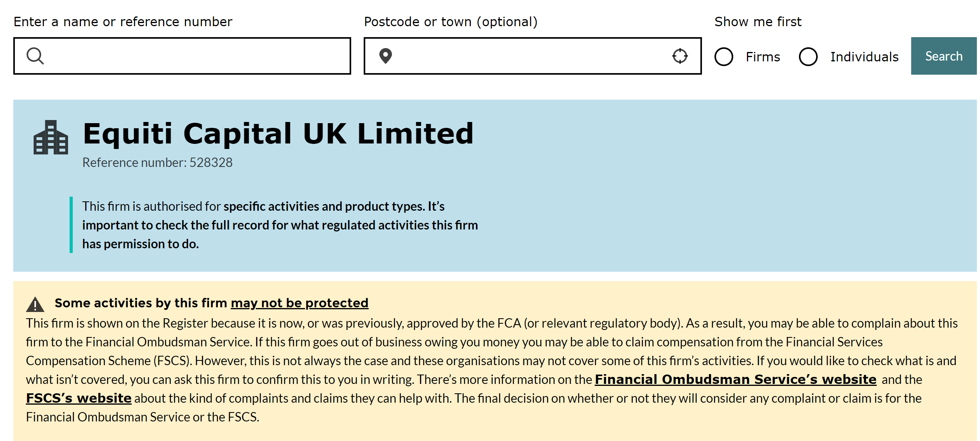Select the Individuals radio button
Image resolution: width=980 pixels, height=441 pixels.
808,57
